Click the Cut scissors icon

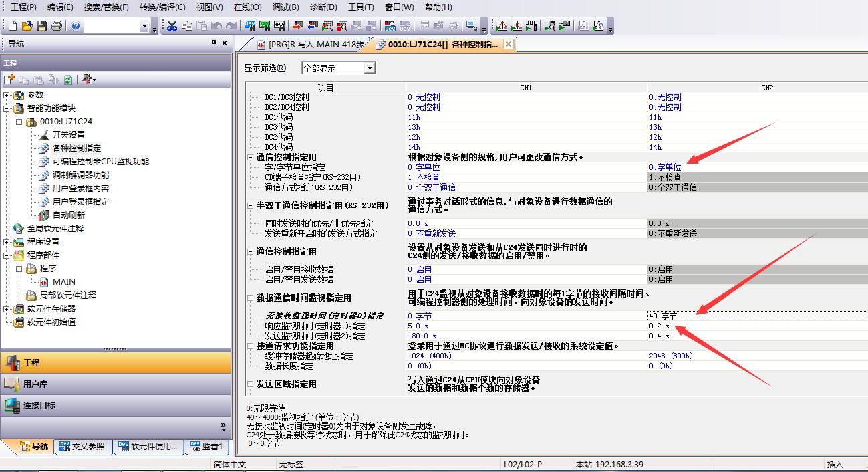(x=172, y=26)
